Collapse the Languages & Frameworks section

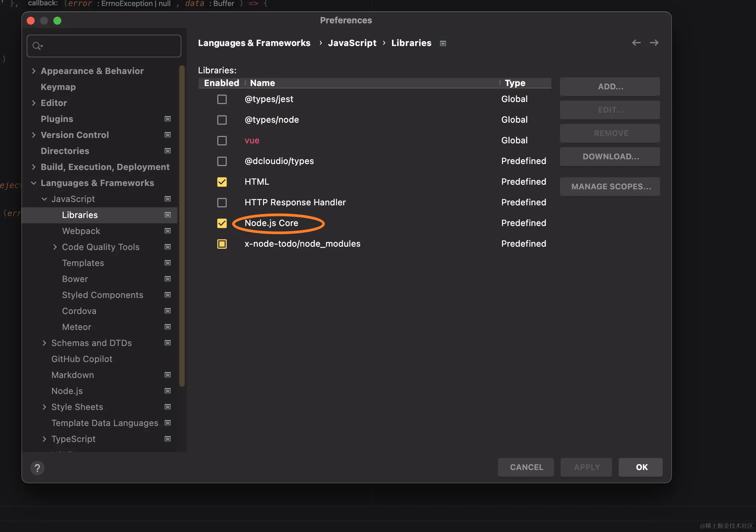pos(34,183)
